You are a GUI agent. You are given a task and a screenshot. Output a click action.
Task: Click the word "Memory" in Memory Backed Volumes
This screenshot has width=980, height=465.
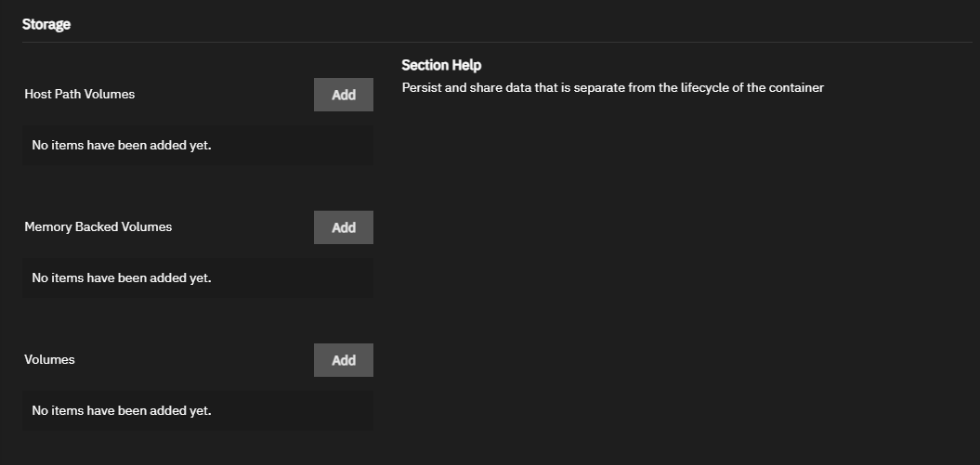pos(48,226)
